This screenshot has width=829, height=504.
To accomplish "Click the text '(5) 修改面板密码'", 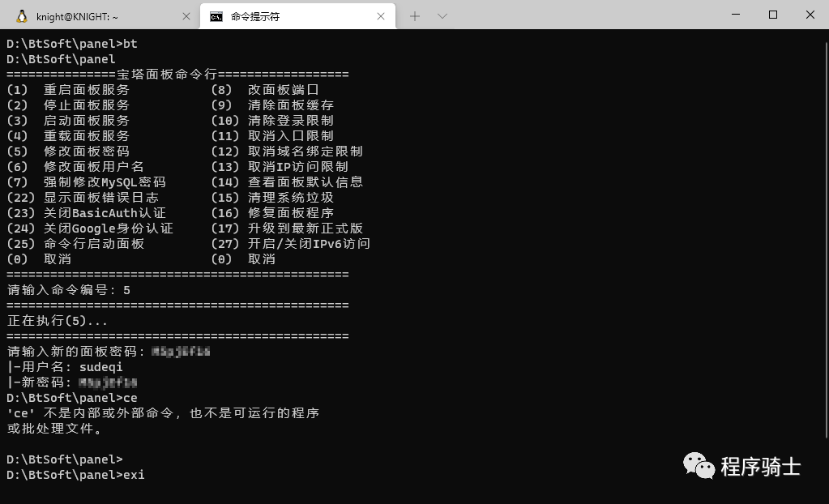I will [x=68, y=152].
